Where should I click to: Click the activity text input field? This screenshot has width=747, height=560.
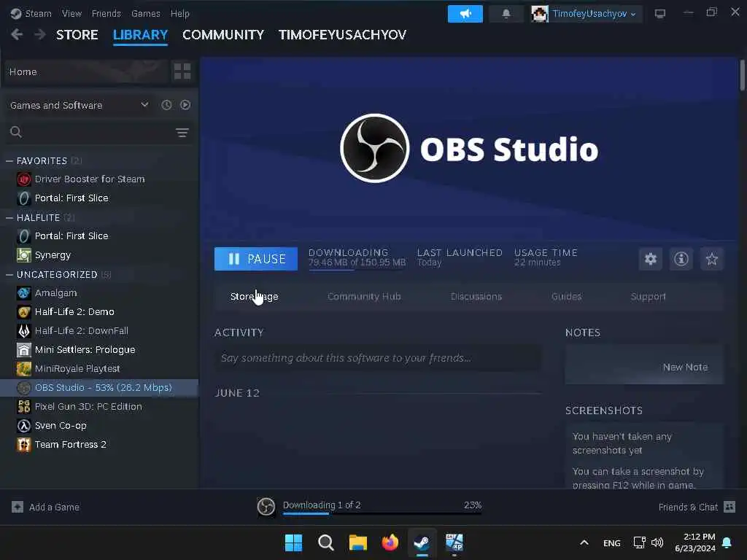pyautogui.click(x=378, y=358)
